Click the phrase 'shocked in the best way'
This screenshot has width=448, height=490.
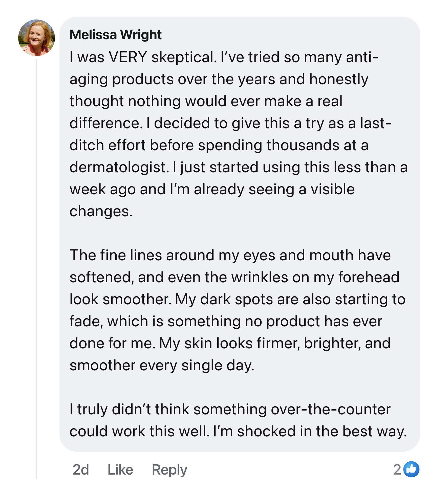(x=321, y=431)
